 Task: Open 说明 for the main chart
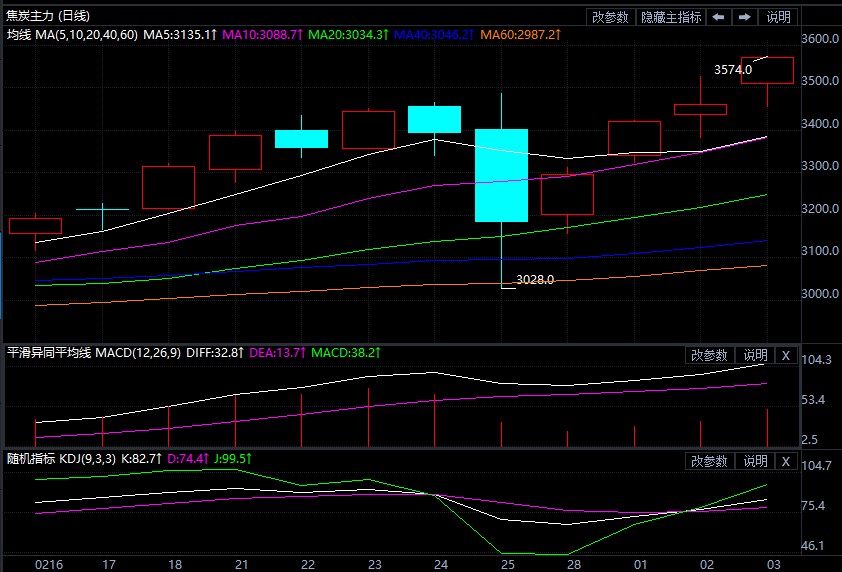[x=778, y=17]
